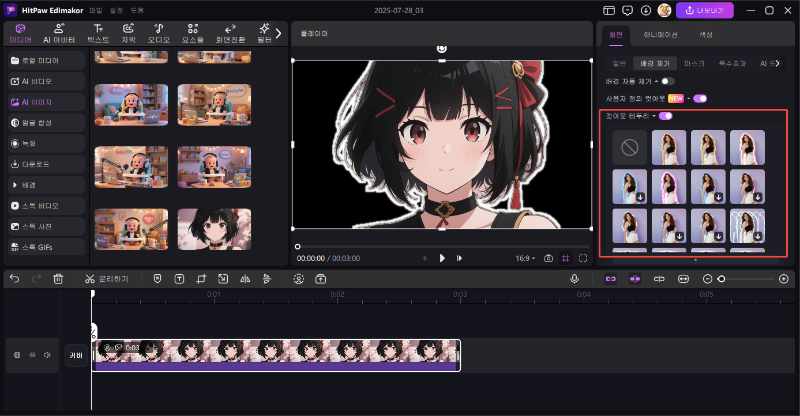Open the stock video sidebar item
800x416 pixels.
[46, 206]
